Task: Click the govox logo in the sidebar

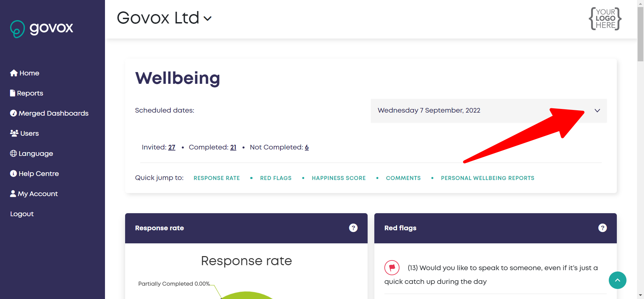Action: [42, 28]
